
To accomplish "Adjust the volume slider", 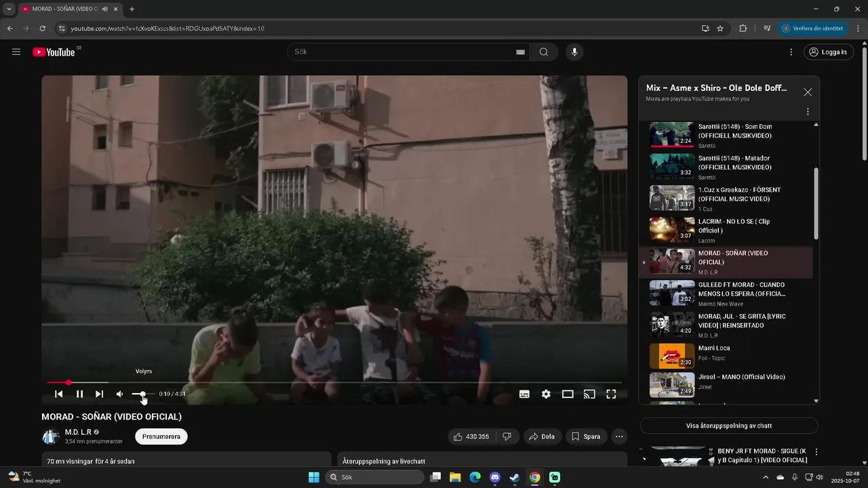I will pyautogui.click(x=143, y=394).
